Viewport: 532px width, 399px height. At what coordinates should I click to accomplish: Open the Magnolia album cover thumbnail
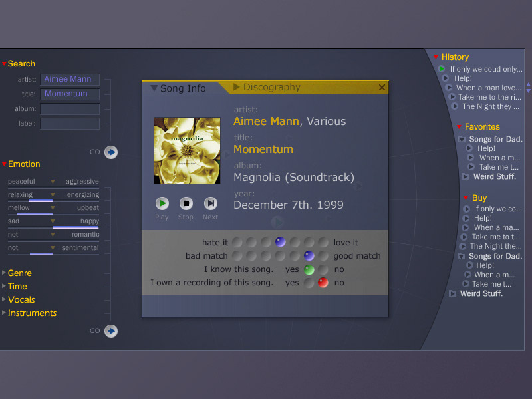187,150
